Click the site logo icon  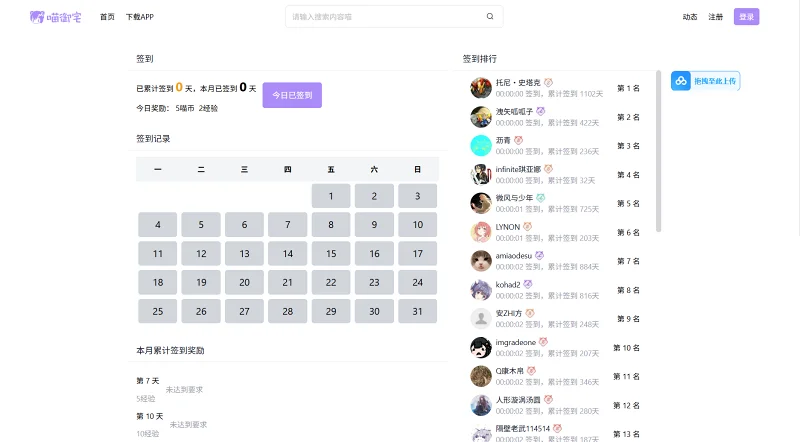coord(37,17)
